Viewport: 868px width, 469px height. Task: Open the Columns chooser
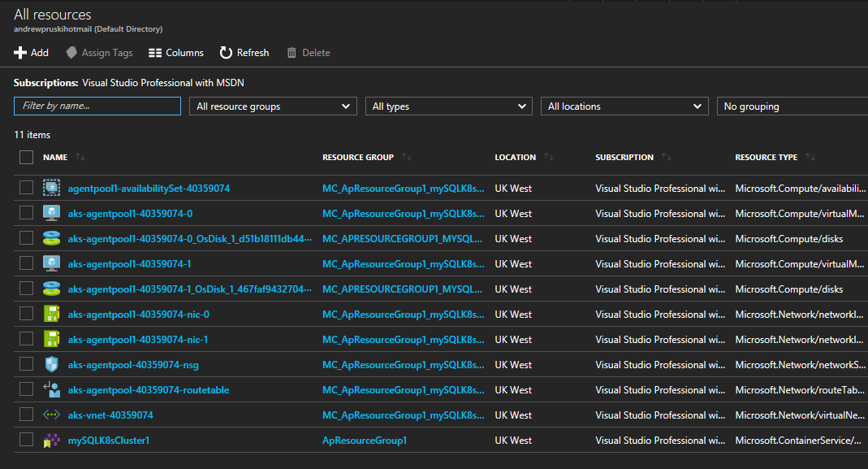176,53
